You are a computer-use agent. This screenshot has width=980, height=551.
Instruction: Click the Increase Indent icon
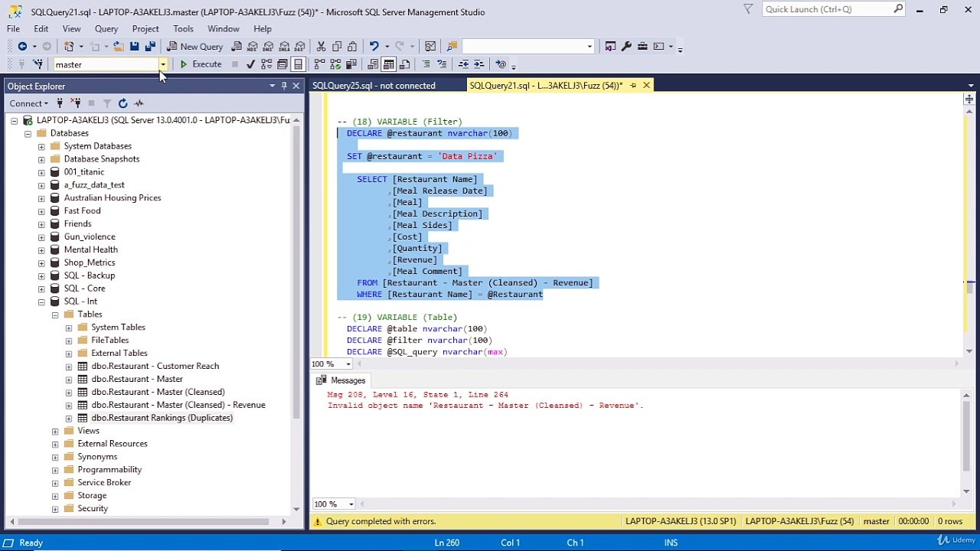[479, 64]
